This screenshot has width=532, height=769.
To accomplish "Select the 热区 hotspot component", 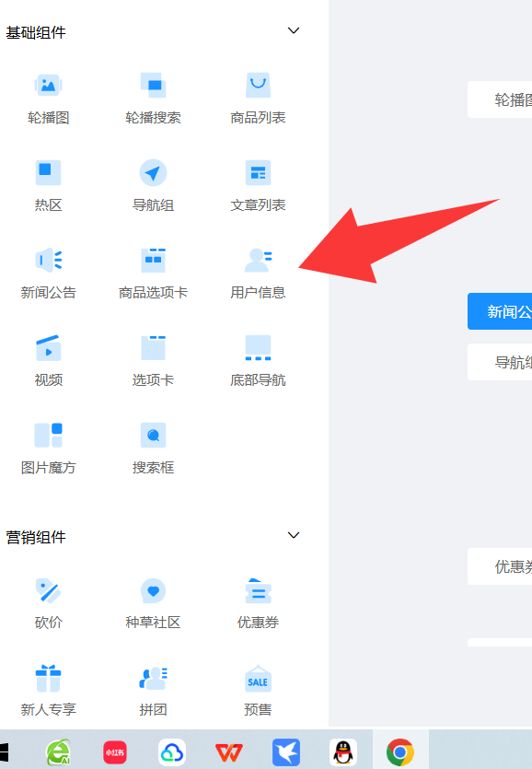I will [x=48, y=185].
